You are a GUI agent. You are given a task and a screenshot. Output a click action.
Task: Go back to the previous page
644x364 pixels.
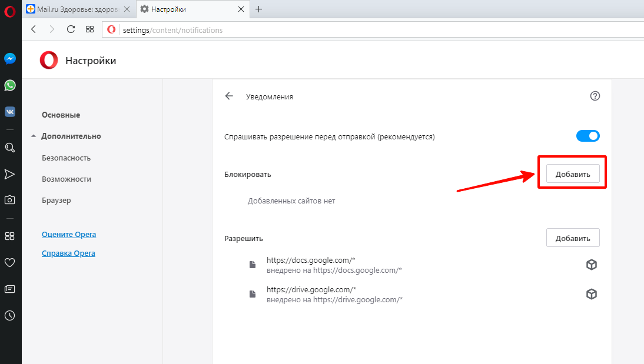[x=34, y=29]
